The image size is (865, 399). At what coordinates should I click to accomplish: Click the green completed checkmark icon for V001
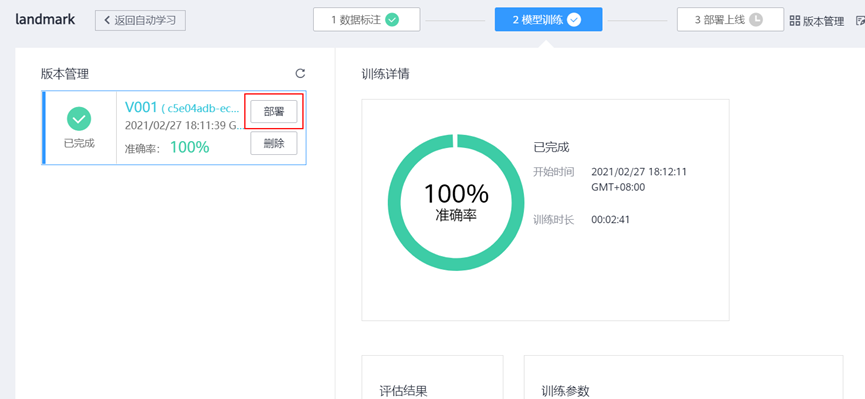tap(79, 119)
